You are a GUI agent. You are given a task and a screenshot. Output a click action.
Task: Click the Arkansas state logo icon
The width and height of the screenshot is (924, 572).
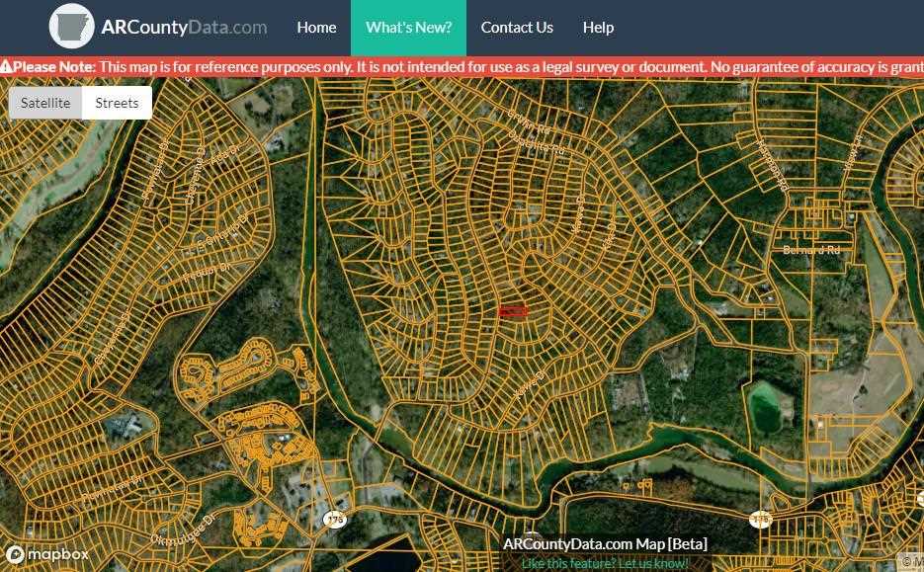tap(71, 27)
